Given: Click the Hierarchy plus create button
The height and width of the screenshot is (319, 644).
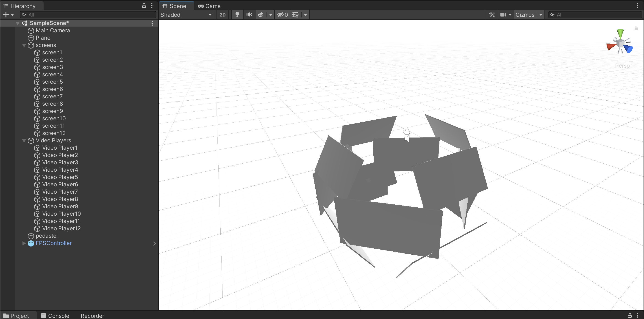Looking at the screenshot, I should pyautogui.click(x=6, y=15).
